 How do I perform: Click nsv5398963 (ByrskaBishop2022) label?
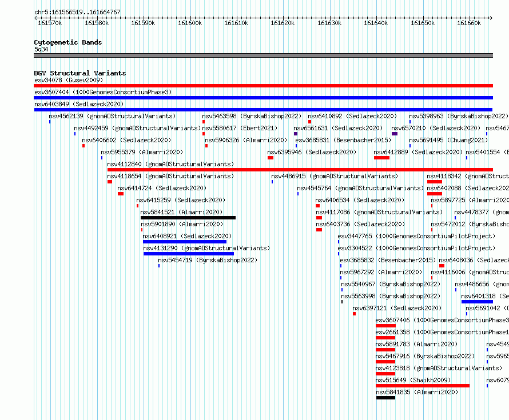(458, 116)
